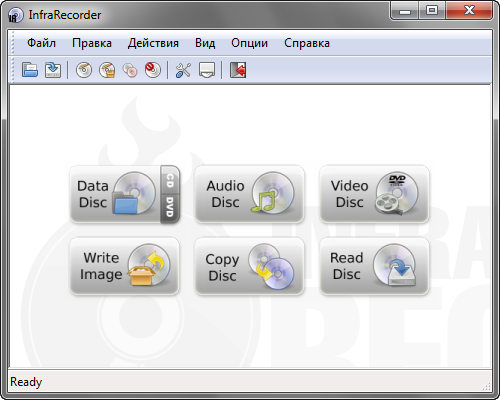Maximize the InfraRecorder window
Image resolution: width=500 pixels, height=400 pixels.
(432, 11)
